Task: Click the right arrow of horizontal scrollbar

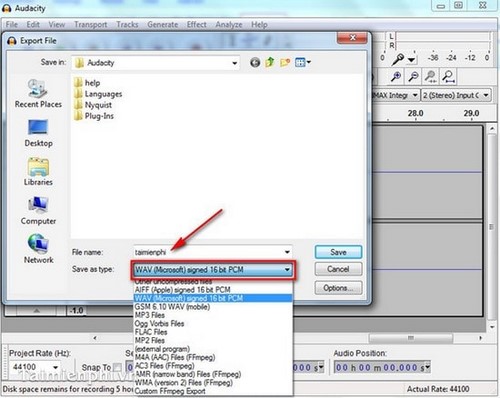Action: click(480, 338)
